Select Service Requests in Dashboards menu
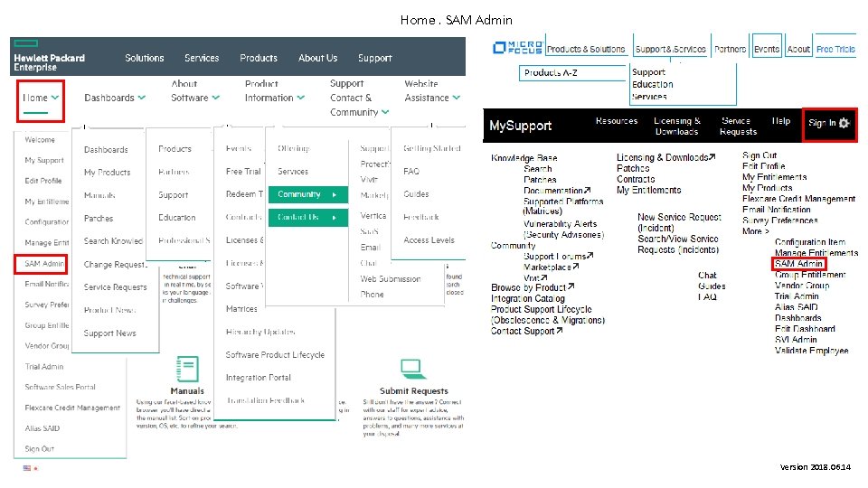The width and height of the screenshot is (868, 488). (x=115, y=287)
